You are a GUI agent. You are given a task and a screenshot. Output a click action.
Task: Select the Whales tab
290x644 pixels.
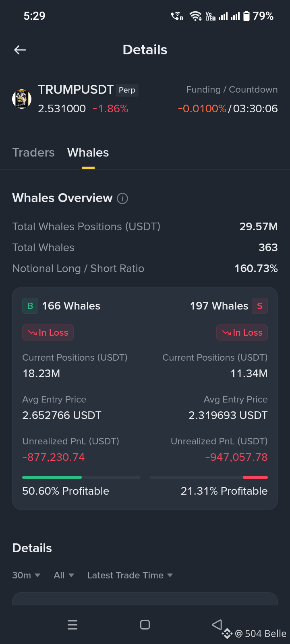pyautogui.click(x=88, y=153)
